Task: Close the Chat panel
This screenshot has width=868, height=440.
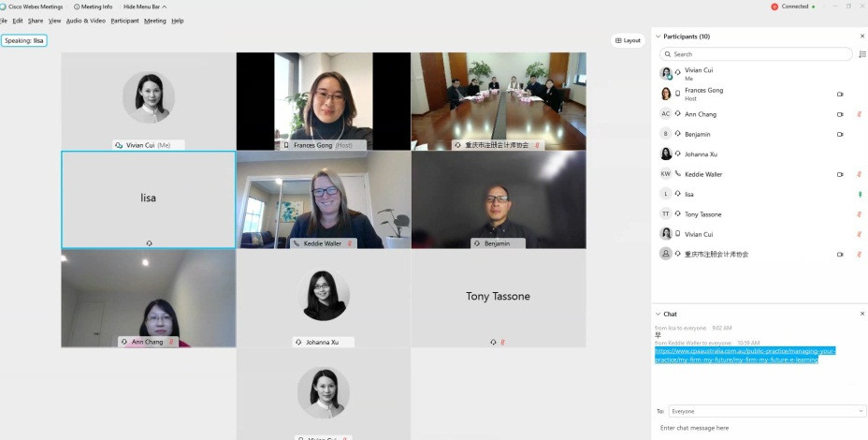Action: pos(861,314)
